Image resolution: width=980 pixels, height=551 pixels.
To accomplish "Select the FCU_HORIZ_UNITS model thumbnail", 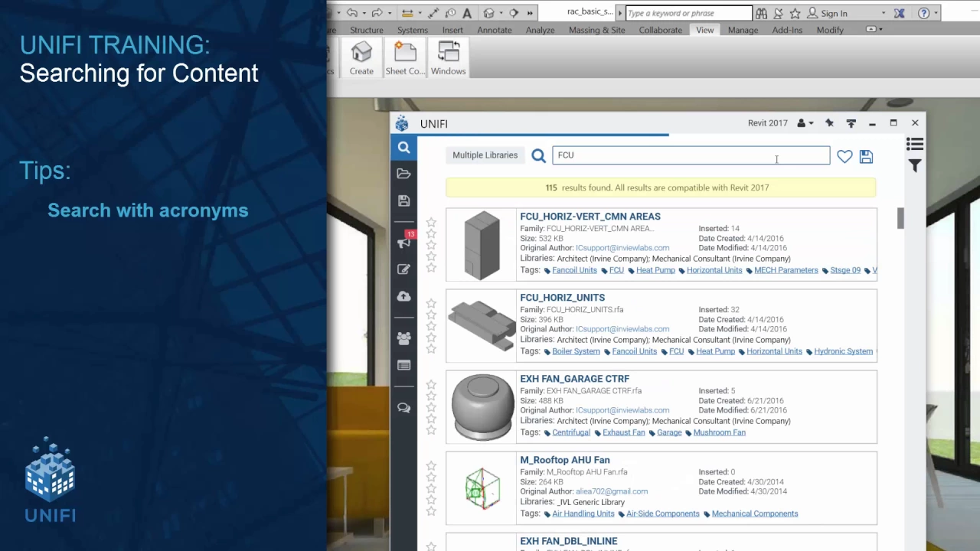I will [x=482, y=326].
